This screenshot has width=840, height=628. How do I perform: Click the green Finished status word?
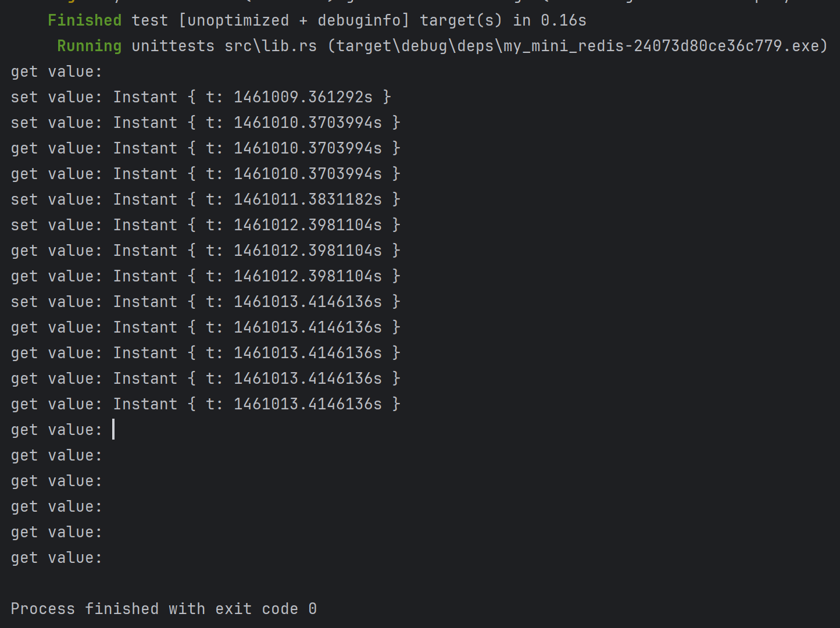click(x=84, y=20)
